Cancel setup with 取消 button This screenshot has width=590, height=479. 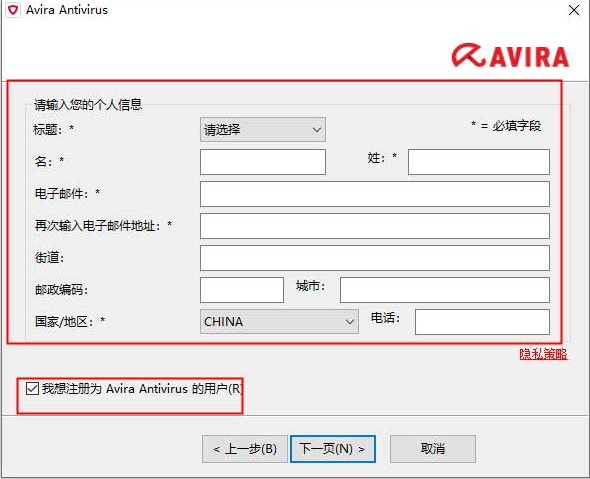click(433, 449)
